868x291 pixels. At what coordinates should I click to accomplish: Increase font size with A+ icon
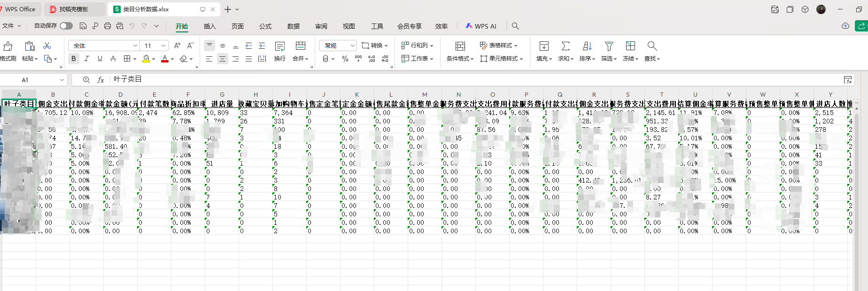click(177, 46)
